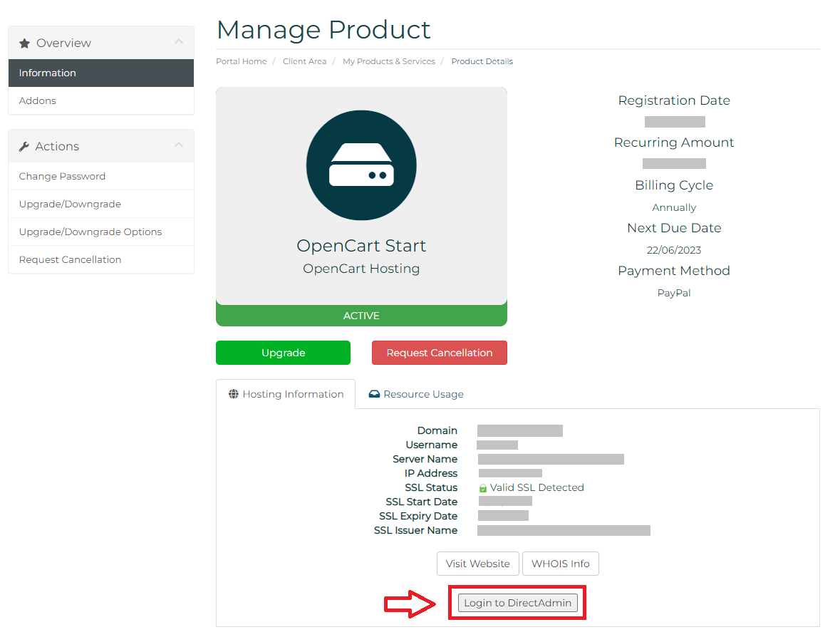The image size is (840, 642).
Task: Open Addons in the sidebar
Action: click(x=101, y=100)
